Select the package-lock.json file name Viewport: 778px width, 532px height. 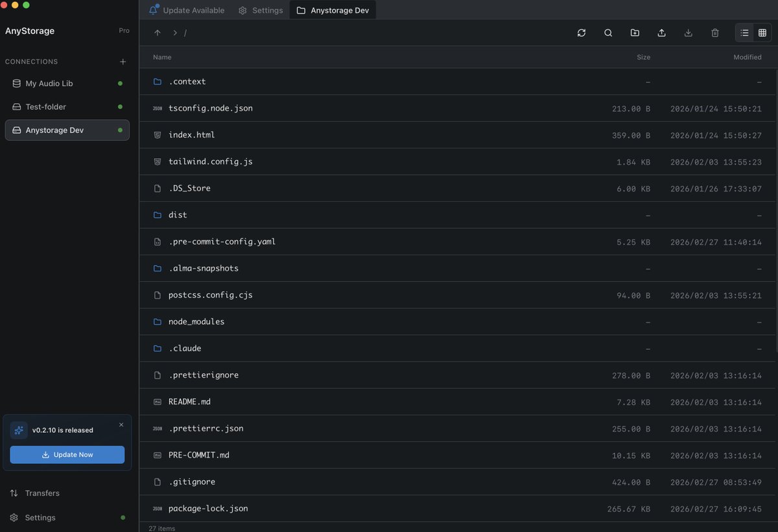coord(208,509)
